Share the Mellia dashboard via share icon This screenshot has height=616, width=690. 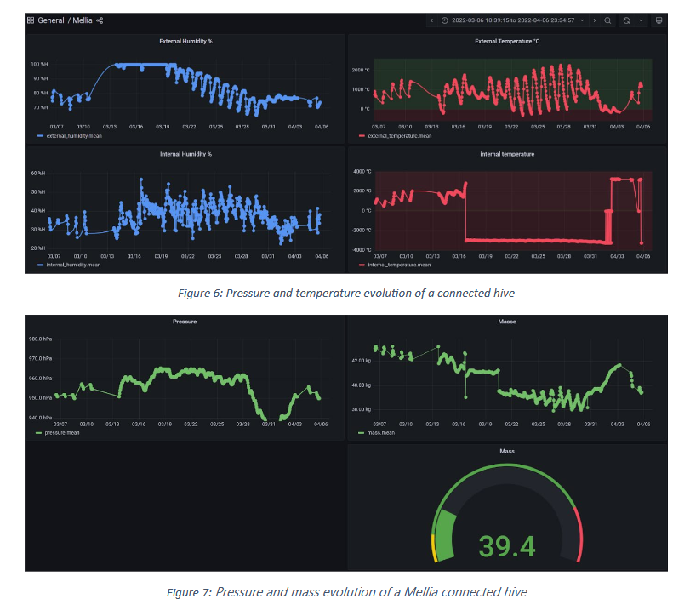coord(100,20)
